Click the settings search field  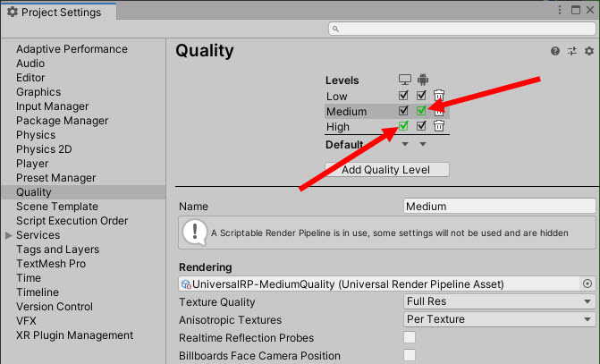click(462, 29)
